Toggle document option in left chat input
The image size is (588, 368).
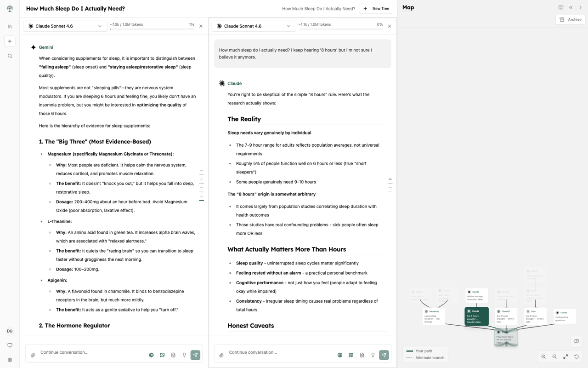(x=173, y=355)
